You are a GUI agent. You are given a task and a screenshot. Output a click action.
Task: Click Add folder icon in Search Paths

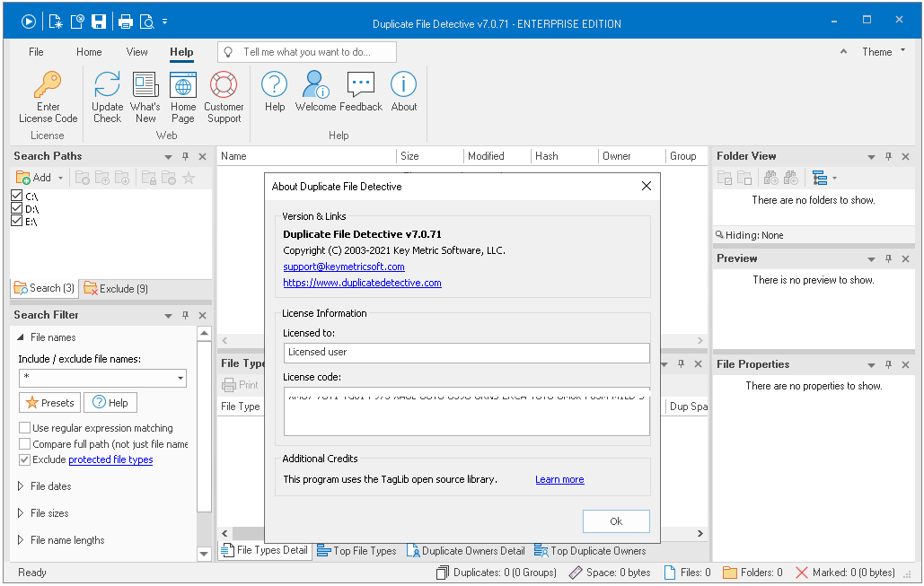point(33,178)
